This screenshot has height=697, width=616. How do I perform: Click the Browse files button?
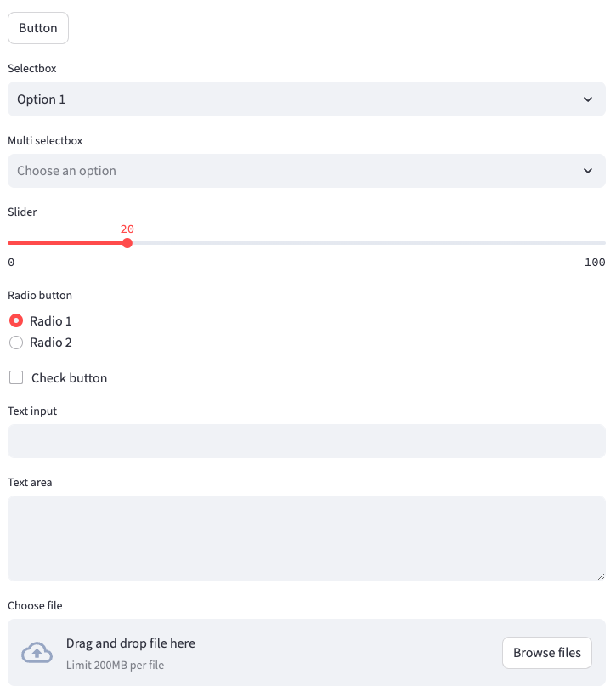pyautogui.click(x=547, y=653)
